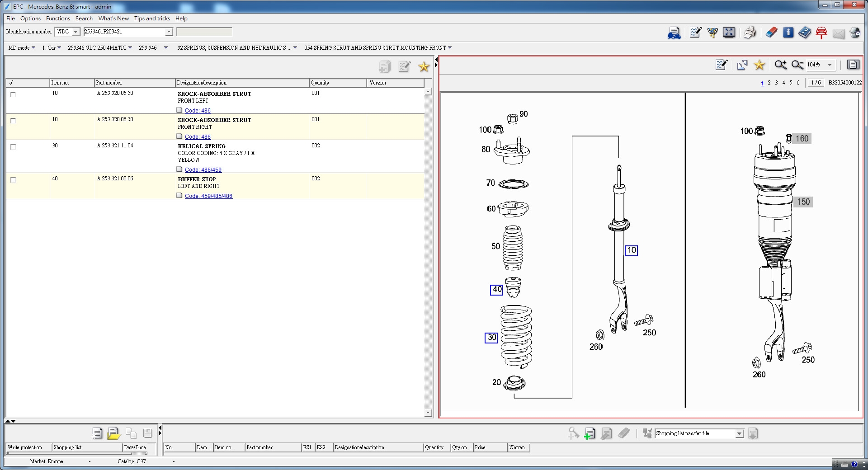Click the add part to shopping list icon
868x470 pixels.
click(590, 433)
